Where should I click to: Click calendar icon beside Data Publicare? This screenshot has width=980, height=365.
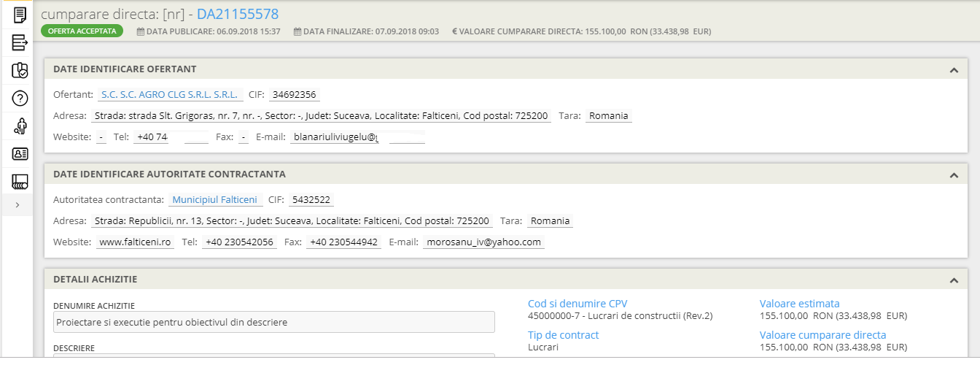point(140,31)
